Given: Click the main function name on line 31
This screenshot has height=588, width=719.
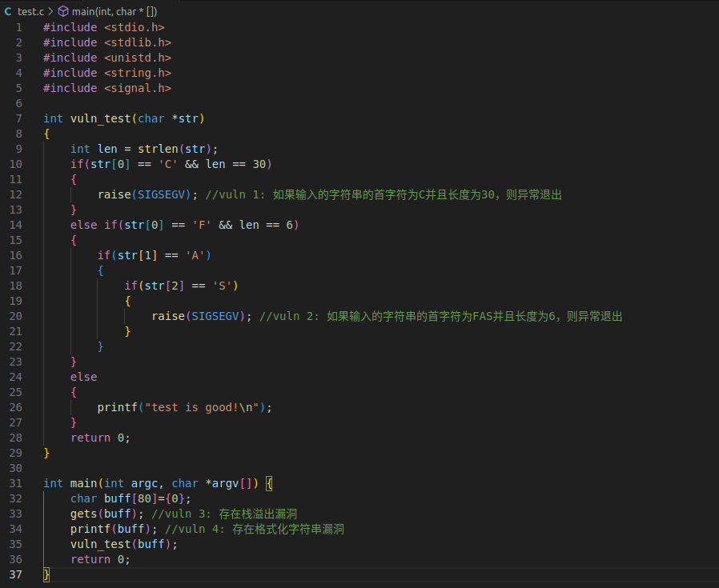Looking at the screenshot, I should [x=83, y=483].
